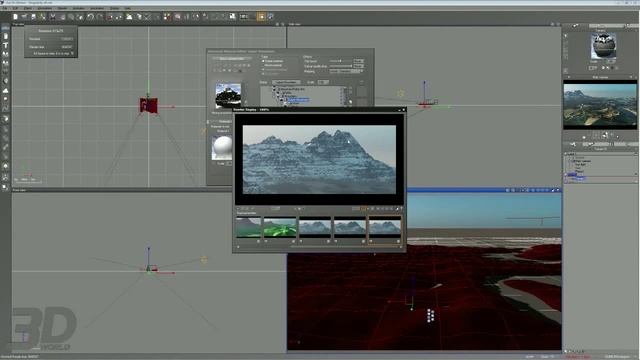Image resolution: width=640 pixels, height=360 pixels.
Task: Click the New file toolbar icon
Action: point(15,17)
